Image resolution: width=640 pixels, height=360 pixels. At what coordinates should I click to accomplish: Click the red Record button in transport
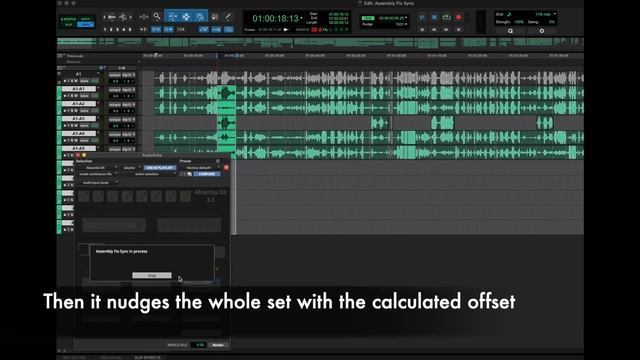coord(458,18)
